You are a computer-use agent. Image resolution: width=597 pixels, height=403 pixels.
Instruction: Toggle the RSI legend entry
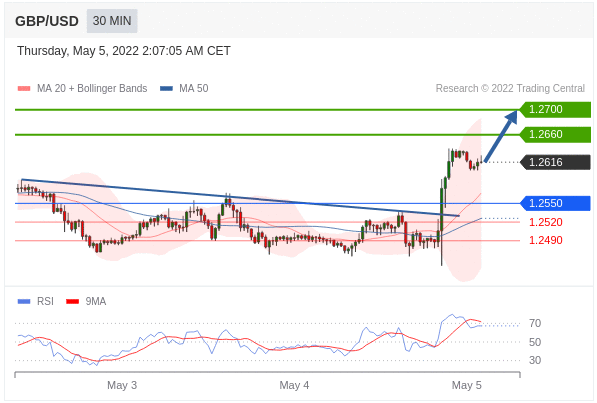coord(35,301)
